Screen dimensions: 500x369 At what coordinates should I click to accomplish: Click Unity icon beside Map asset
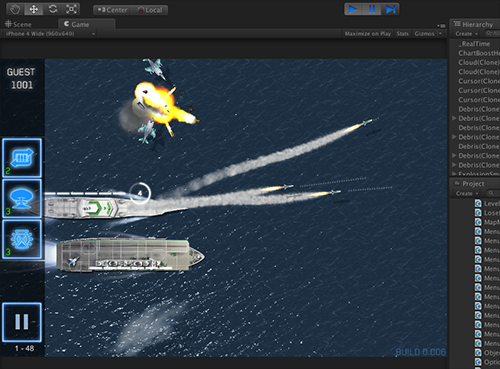tap(478, 222)
